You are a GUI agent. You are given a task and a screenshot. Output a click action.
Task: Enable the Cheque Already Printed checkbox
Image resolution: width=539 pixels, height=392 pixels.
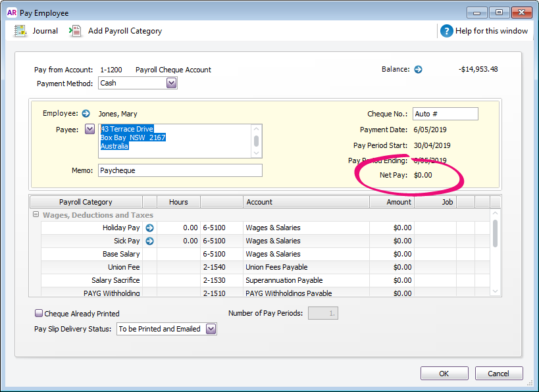[x=39, y=314]
